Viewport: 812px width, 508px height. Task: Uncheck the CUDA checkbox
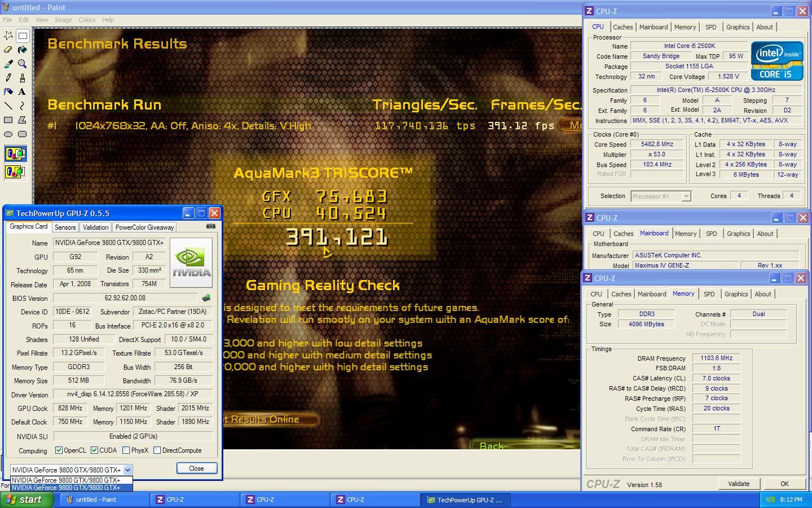pyautogui.click(x=94, y=450)
